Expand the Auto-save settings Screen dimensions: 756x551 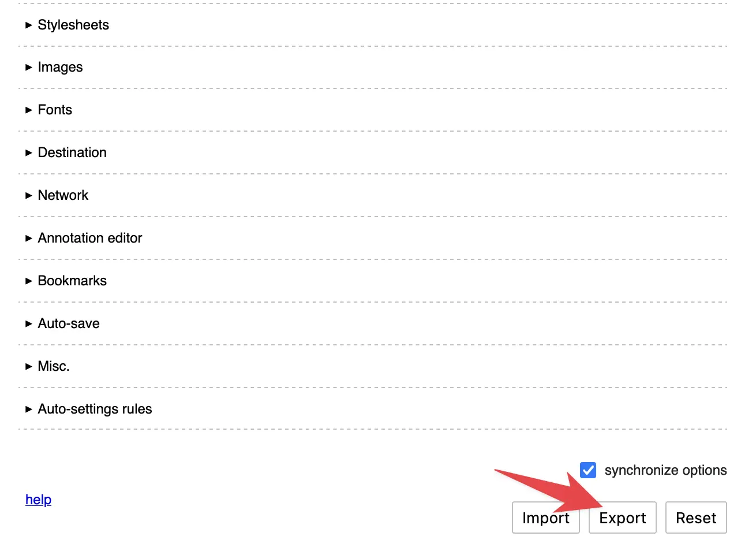tap(69, 324)
